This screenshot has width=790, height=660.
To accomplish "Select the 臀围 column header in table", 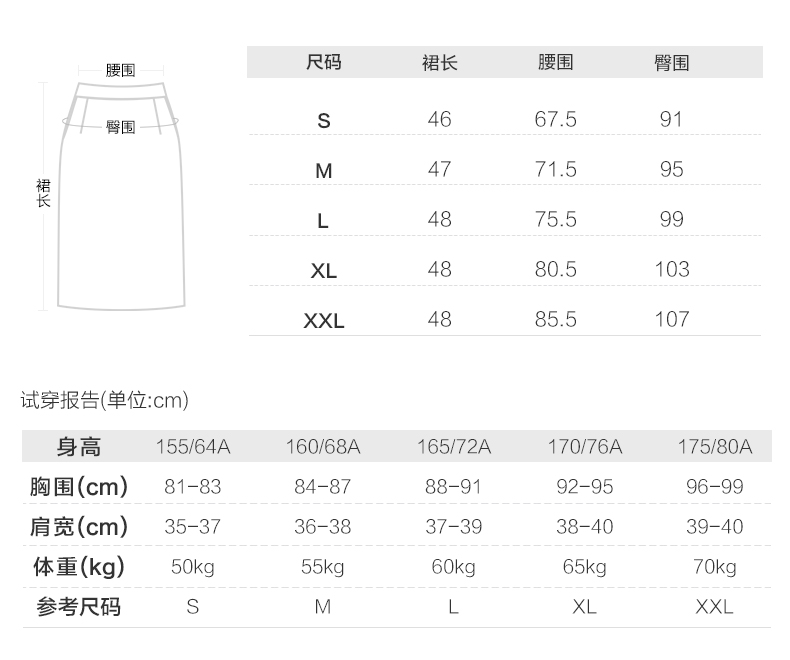I will coord(672,63).
